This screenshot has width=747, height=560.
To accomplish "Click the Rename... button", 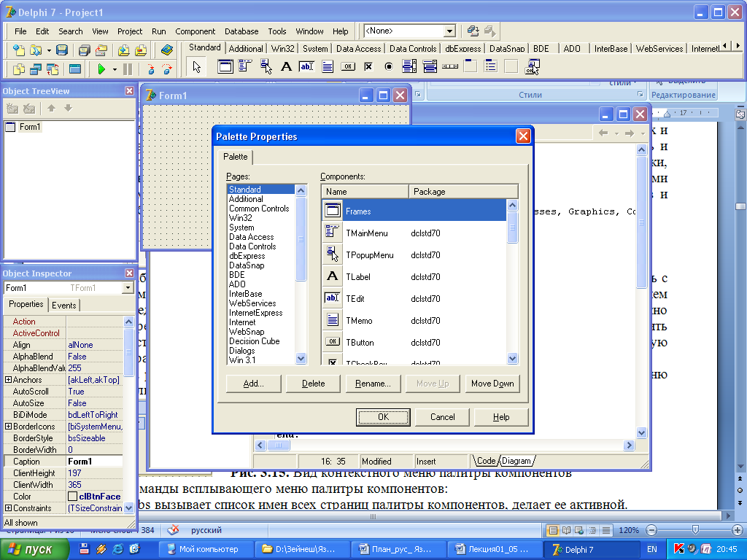I will pos(373,384).
